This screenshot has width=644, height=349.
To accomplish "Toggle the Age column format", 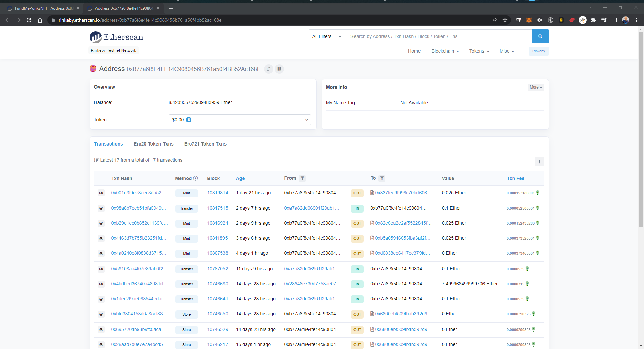I will tap(240, 178).
